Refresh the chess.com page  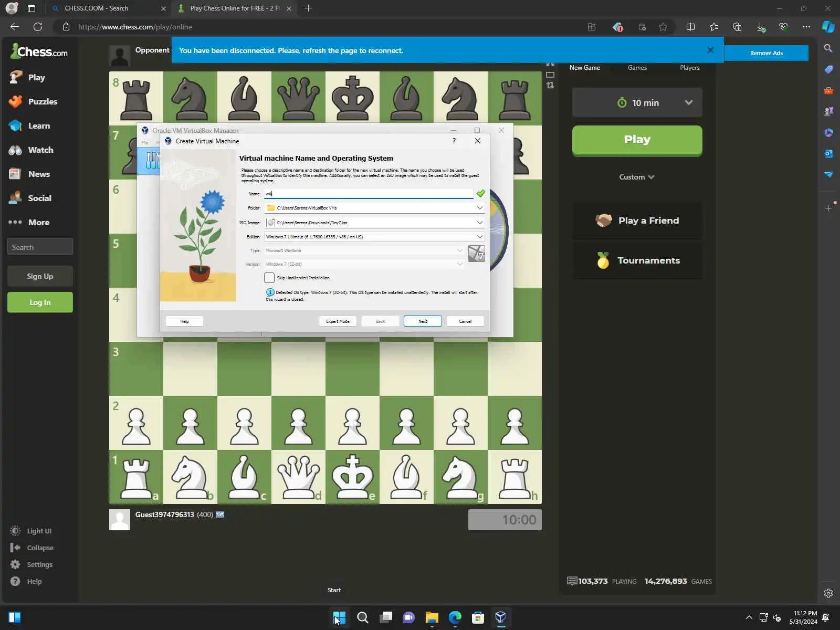pyautogui.click(x=38, y=27)
